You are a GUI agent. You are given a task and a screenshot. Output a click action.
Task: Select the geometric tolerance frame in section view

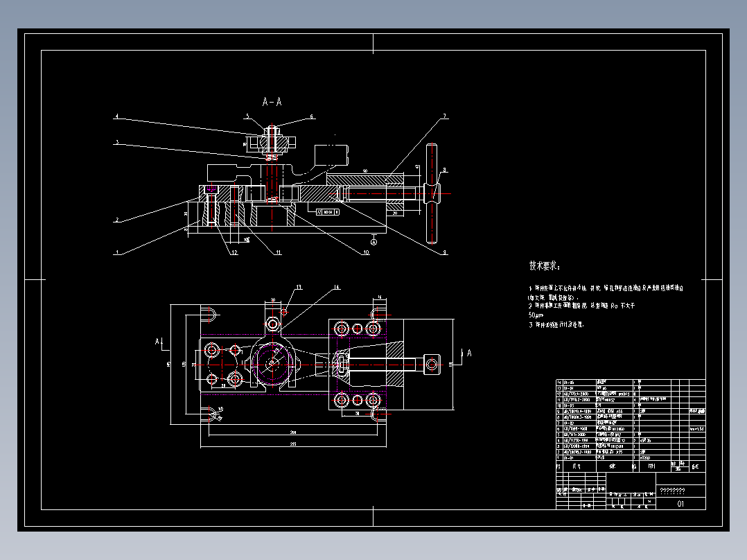pos(328,211)
